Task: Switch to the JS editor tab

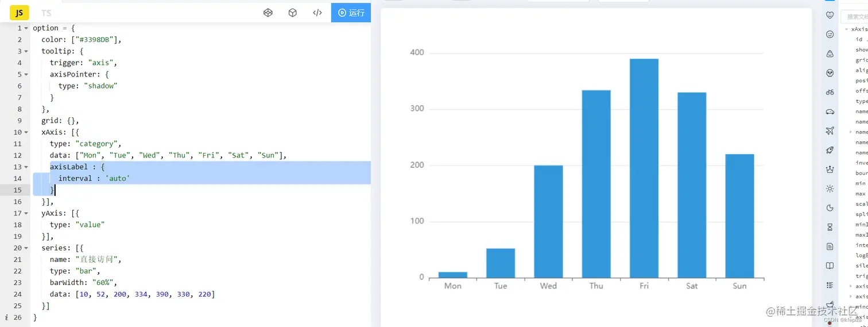Action: [x=20, y=13]
